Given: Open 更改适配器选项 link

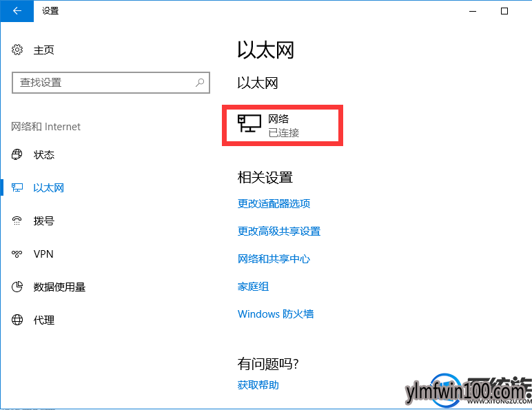Looking at the screenshot, I should point(274,204).
